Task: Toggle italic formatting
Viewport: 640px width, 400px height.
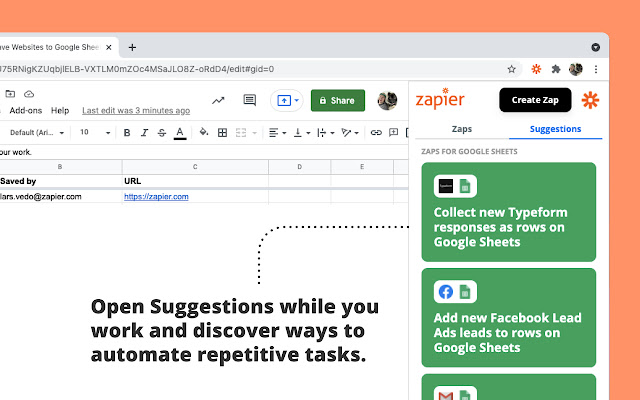Action: tap(144, 133)
